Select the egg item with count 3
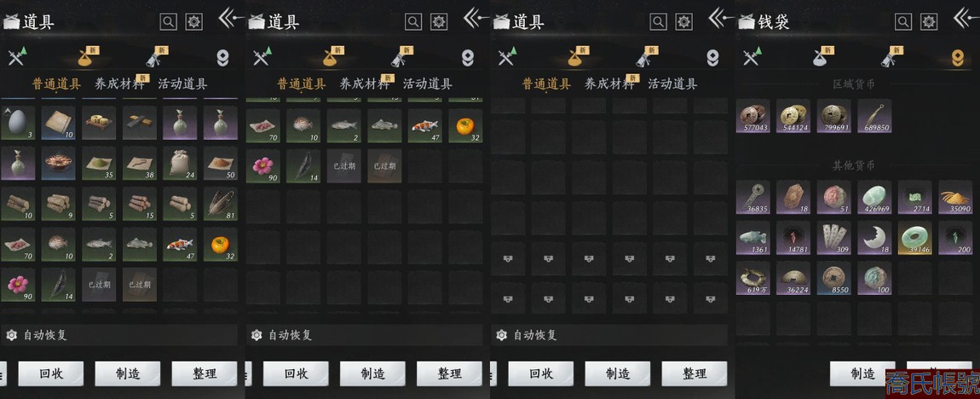 pyautogui.click(x=18, y=123)
